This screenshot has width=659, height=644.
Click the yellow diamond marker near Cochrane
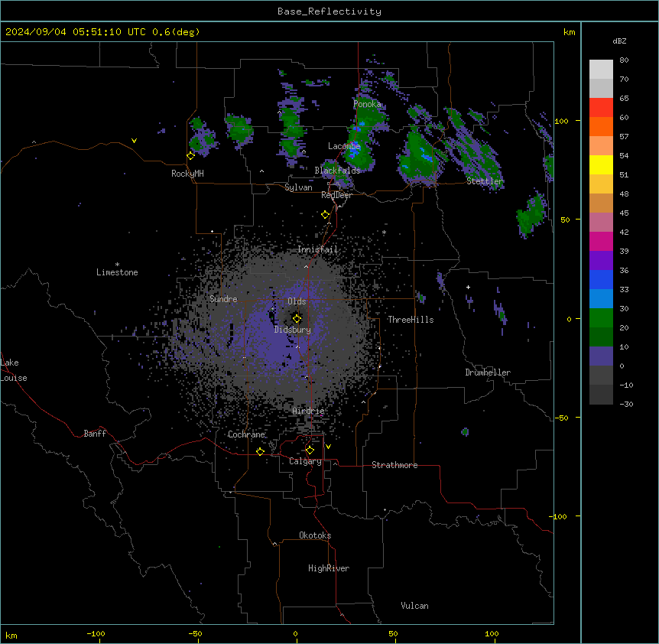coord(260,451)
